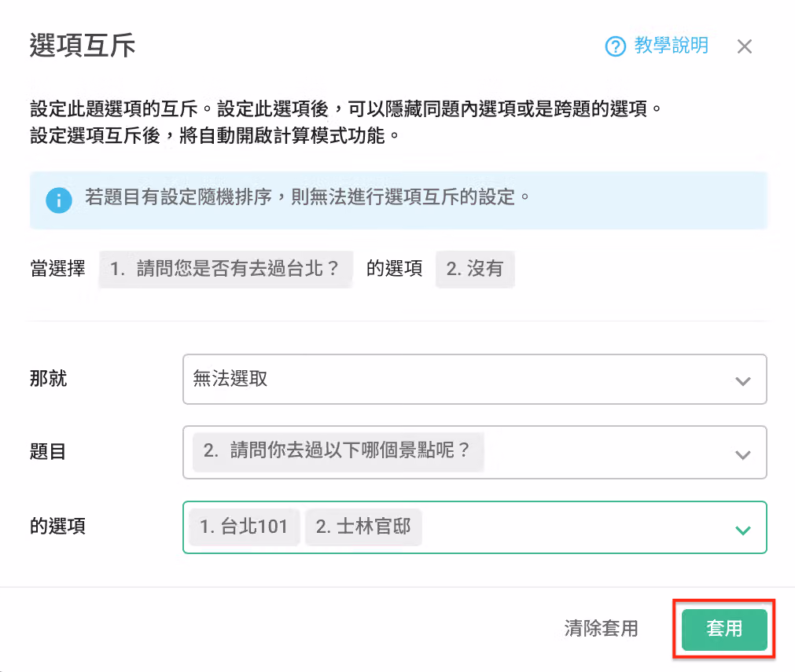The width and height of the screenshot is (795, 672).
Task: Click the 2. 沒有 option chip
Action: pos(475,269)
